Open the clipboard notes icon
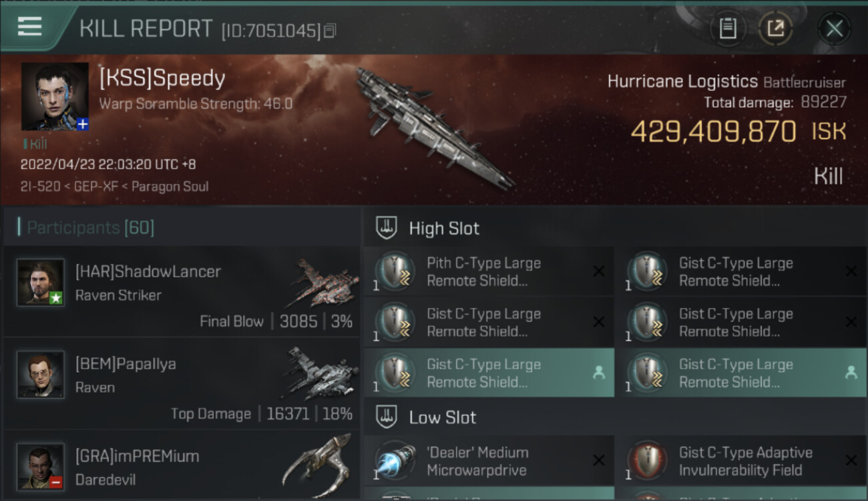The width and height of the screenshot is (868, 501). coord(728,29)
